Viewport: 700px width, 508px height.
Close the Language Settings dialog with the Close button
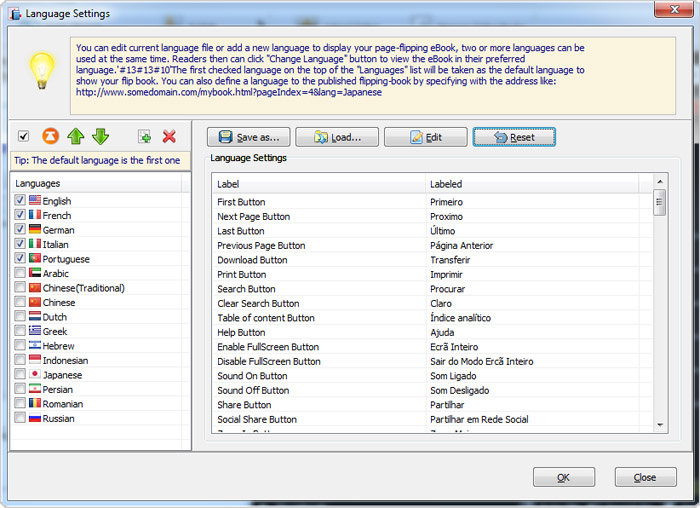pos(645,477)
